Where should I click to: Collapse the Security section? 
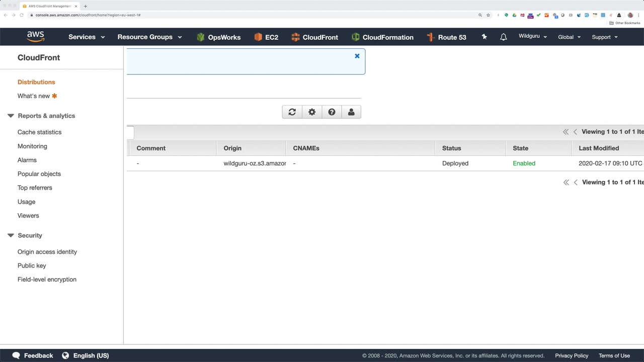point(11,235)
